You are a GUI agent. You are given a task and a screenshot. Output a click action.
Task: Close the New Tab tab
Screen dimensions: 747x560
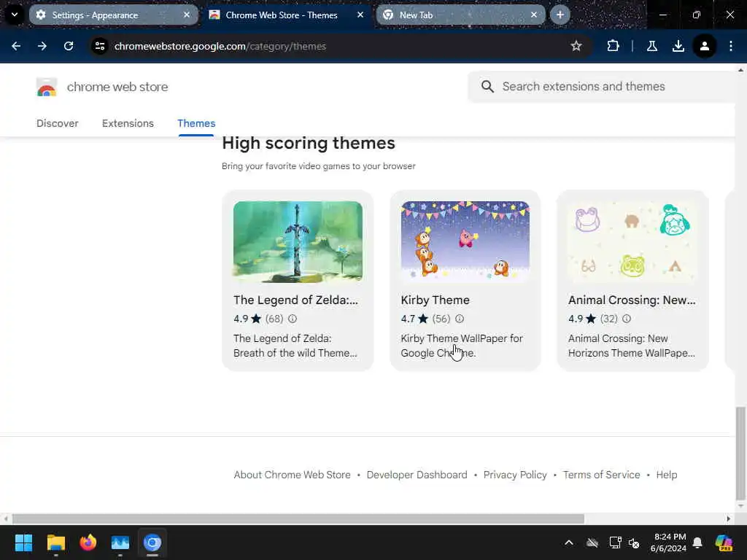click(534, 15)
